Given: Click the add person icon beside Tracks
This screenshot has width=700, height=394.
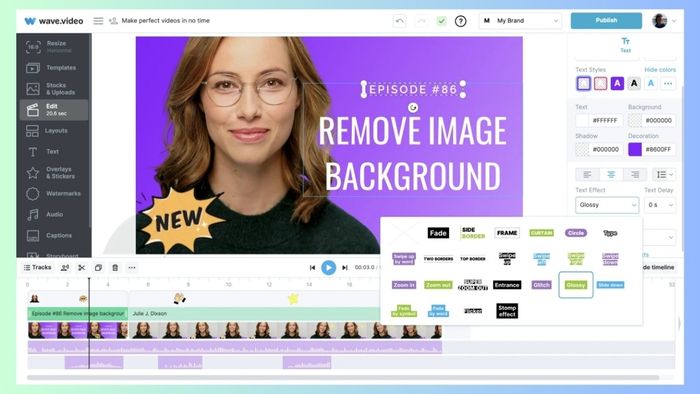Looking at the screenshot, I should [65, 268].
